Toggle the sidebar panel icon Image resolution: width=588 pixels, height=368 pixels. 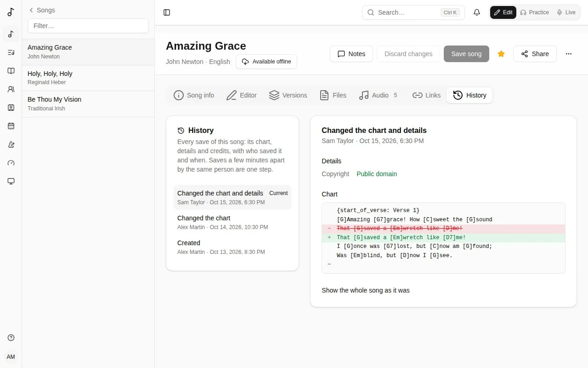point(167,12)
